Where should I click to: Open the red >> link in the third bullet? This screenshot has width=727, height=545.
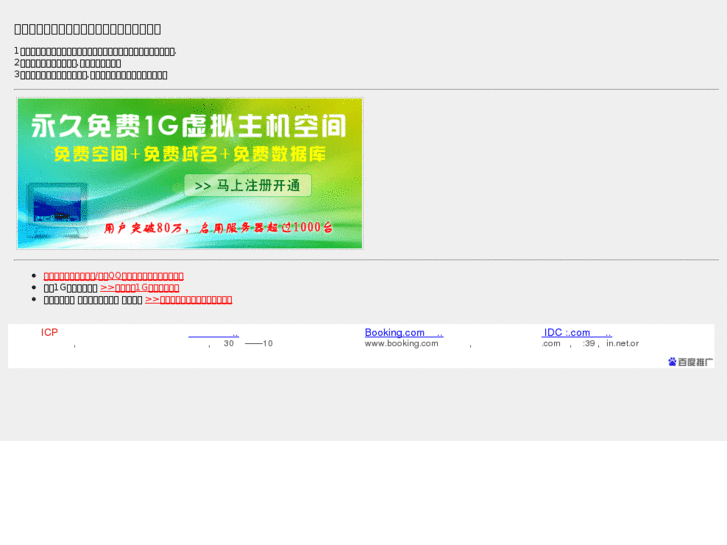click(x=189, y=300)
